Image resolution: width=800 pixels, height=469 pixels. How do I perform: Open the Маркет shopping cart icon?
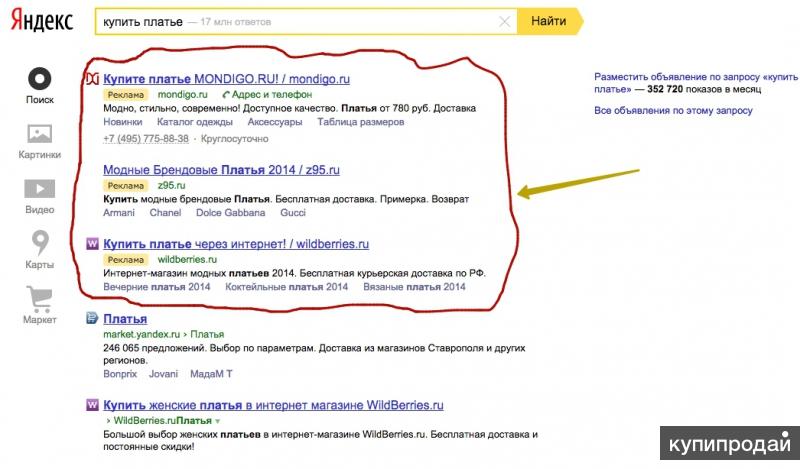pyautogui.click(x=39, y=299)
